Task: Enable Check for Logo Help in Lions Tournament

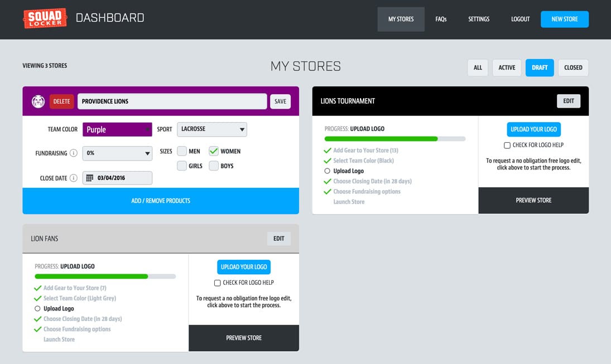Action: [x=507, y=145]
